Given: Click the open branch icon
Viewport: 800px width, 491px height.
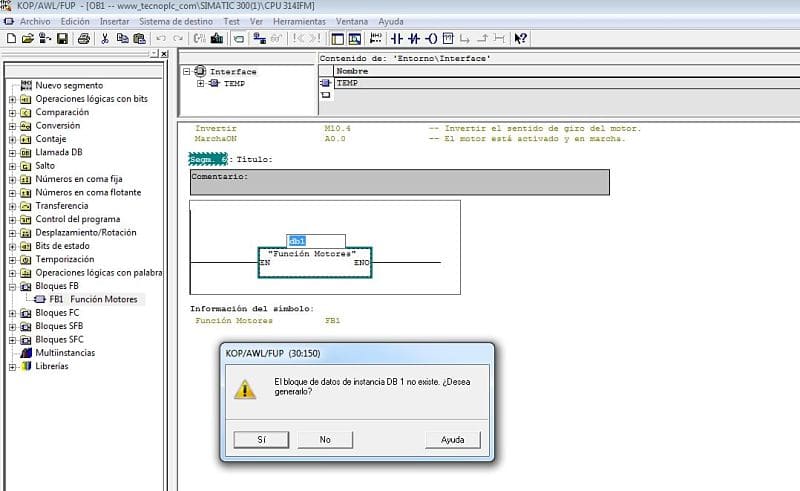Looking at the screenshot, I should tap(465, 38).
